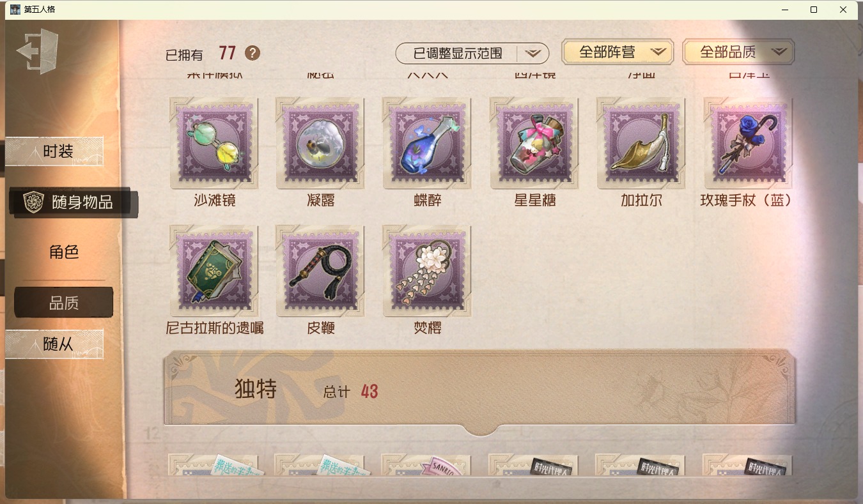This screenshot has height=504, width=863.
Task: Switch to the 时装 tab
Action: [55, 151]
